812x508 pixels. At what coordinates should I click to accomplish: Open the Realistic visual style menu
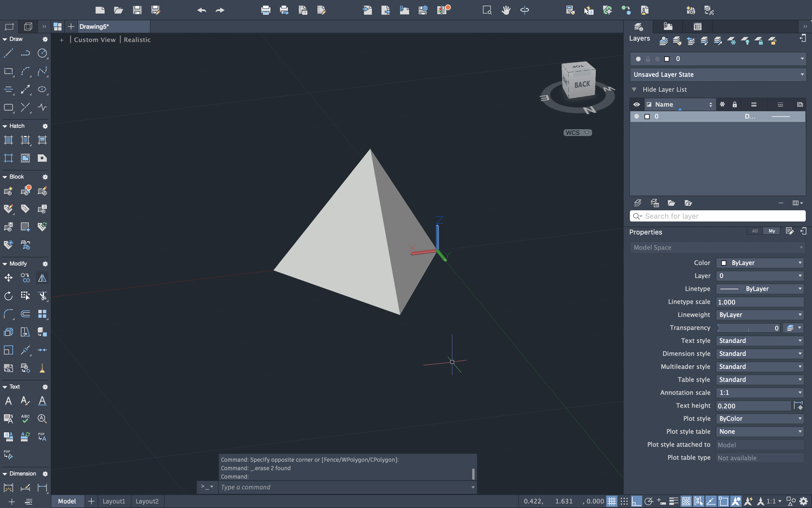coord(137,40)
